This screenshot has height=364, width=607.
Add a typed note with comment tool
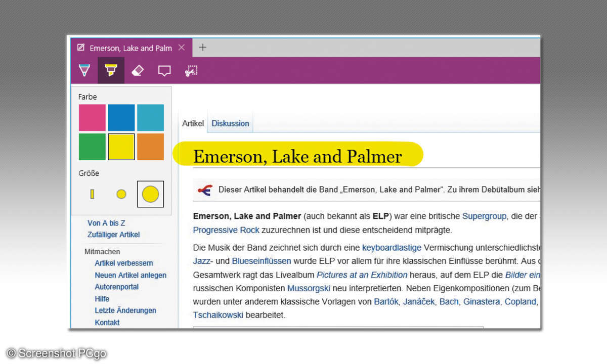(164, 71)
